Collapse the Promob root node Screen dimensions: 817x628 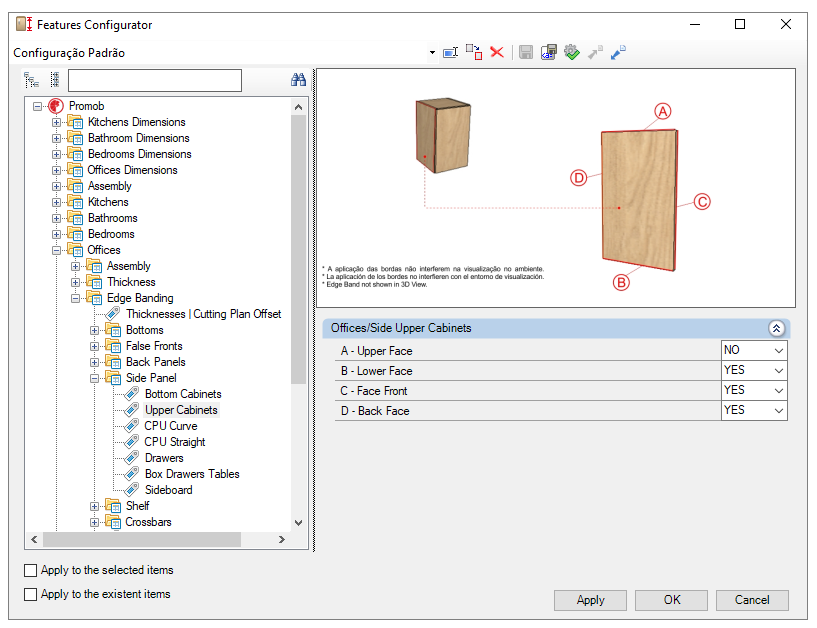(38, 106)
